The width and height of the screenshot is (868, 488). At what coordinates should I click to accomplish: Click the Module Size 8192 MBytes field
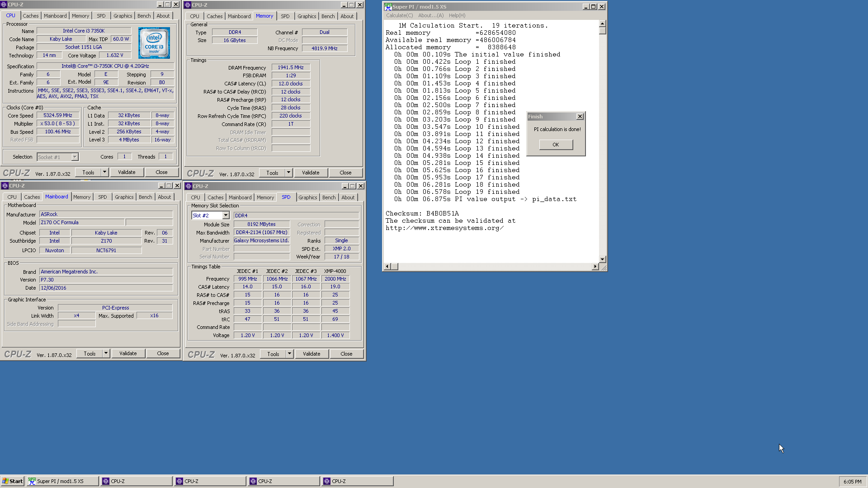click(261, 224)
